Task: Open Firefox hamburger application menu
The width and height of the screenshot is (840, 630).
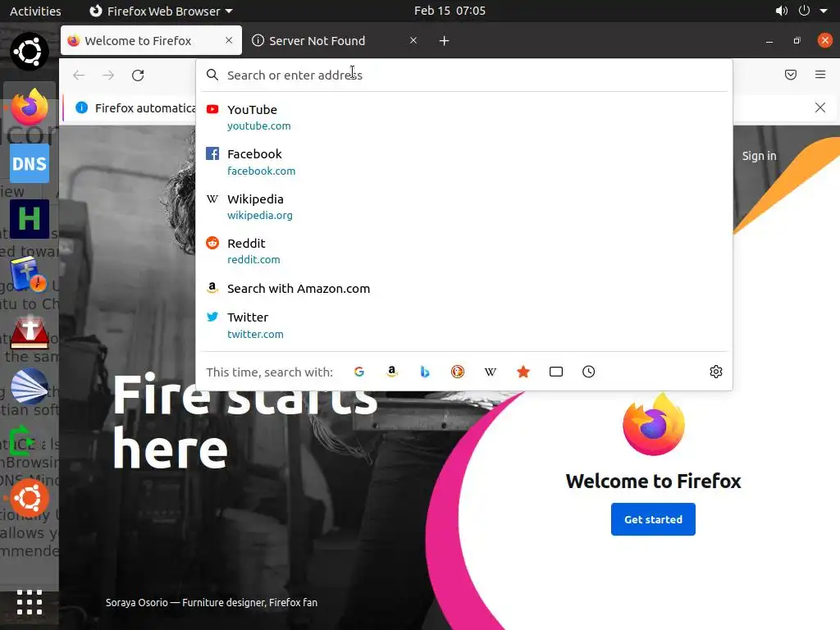Action: (820, 75)
